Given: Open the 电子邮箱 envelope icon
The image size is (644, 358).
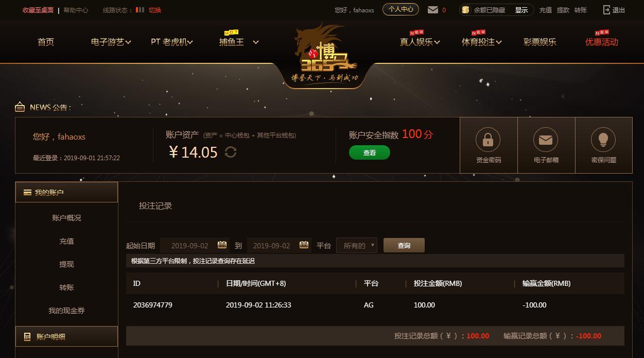Looking at the screenshot, I should click(546, 140).
